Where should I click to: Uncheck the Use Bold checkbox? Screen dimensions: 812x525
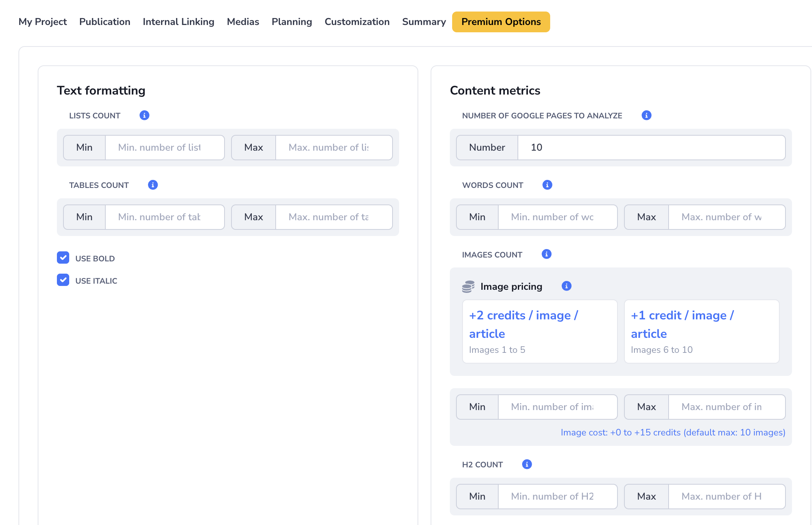[x=63, y=258]
